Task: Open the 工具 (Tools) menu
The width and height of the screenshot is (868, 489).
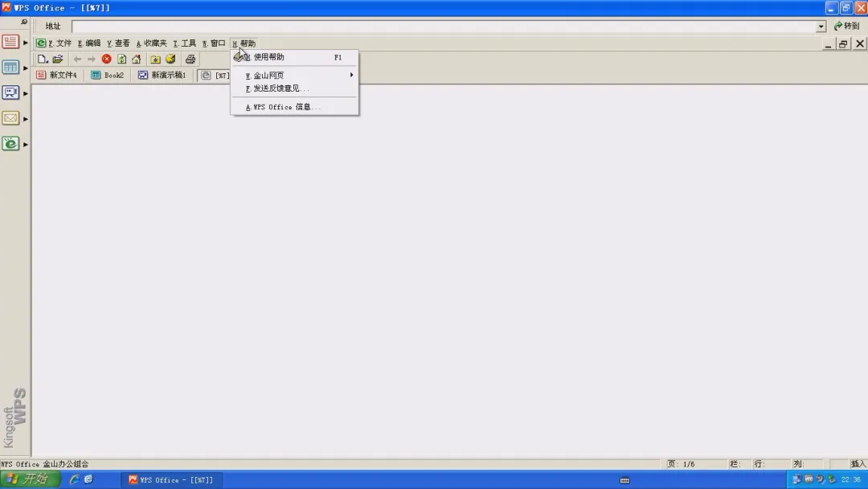Action: (x=185, y=43)
